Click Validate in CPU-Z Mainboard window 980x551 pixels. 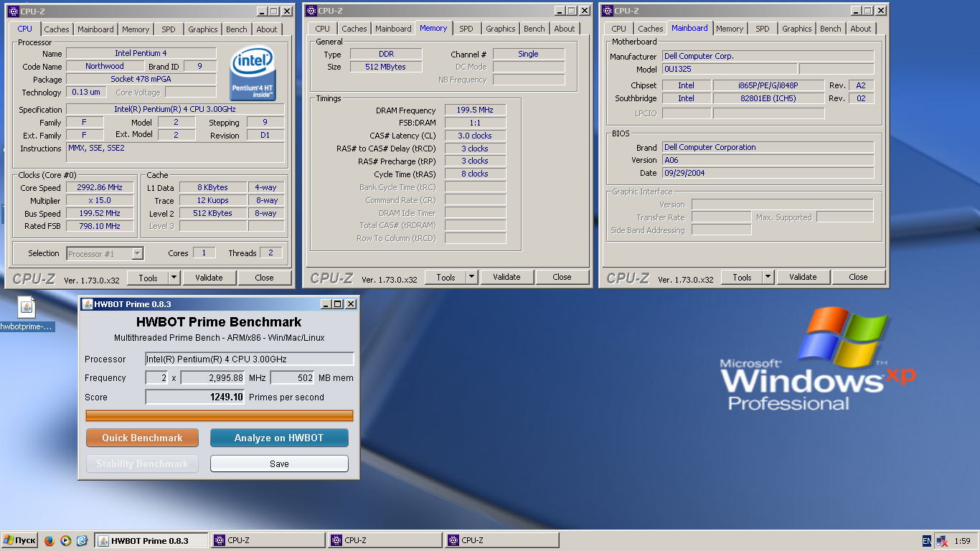(803, 277)
